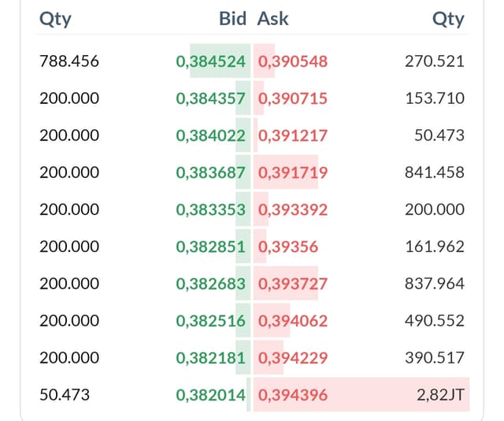Viewport: 504px width, 421px height.
Task: Pick bid price 0,383353
Action: point(211,209)
